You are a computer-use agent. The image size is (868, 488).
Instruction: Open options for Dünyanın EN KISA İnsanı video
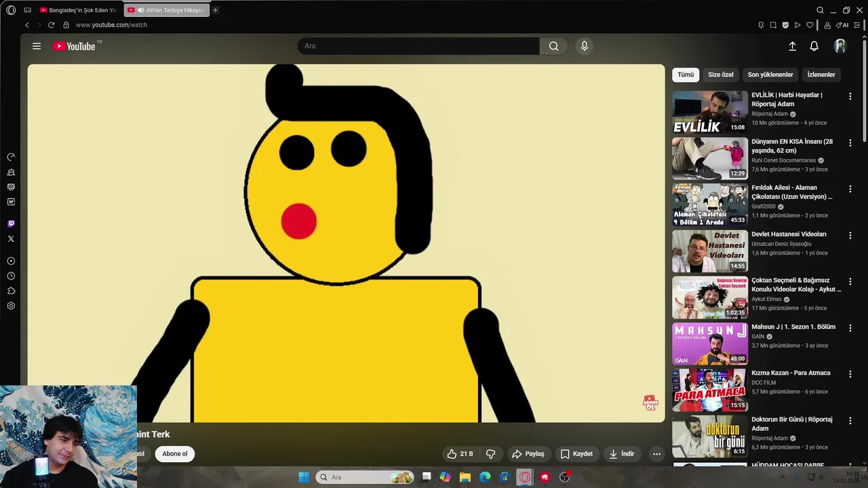pyautogui.click(x=850, y=143)
